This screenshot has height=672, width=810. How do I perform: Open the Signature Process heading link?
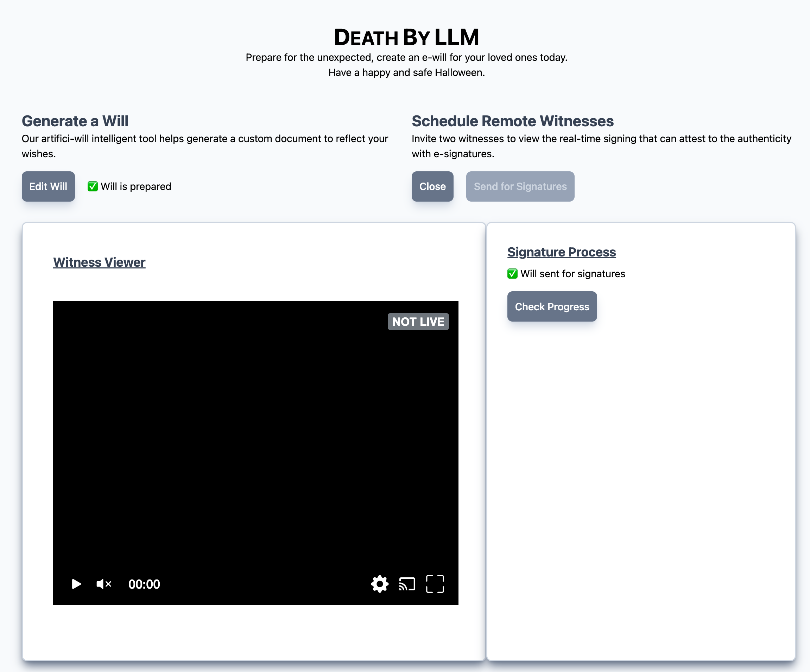click(561, 252)
